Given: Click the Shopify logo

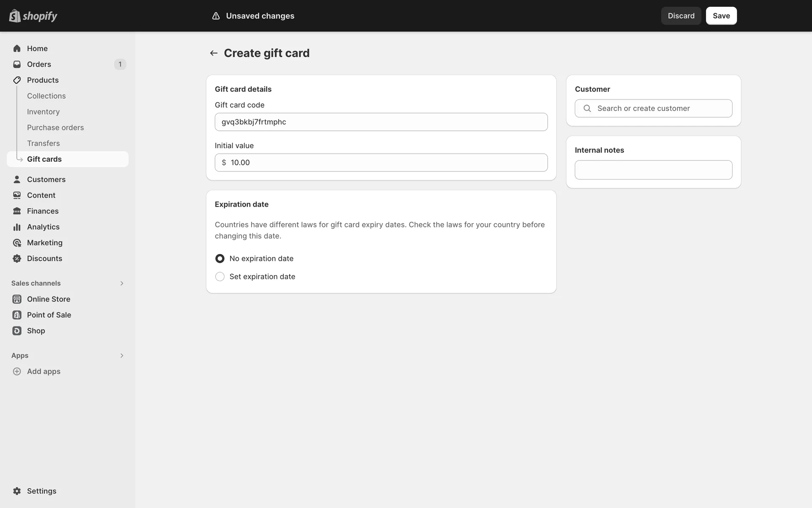Looking at the screenshot, I should coord(33,16).
